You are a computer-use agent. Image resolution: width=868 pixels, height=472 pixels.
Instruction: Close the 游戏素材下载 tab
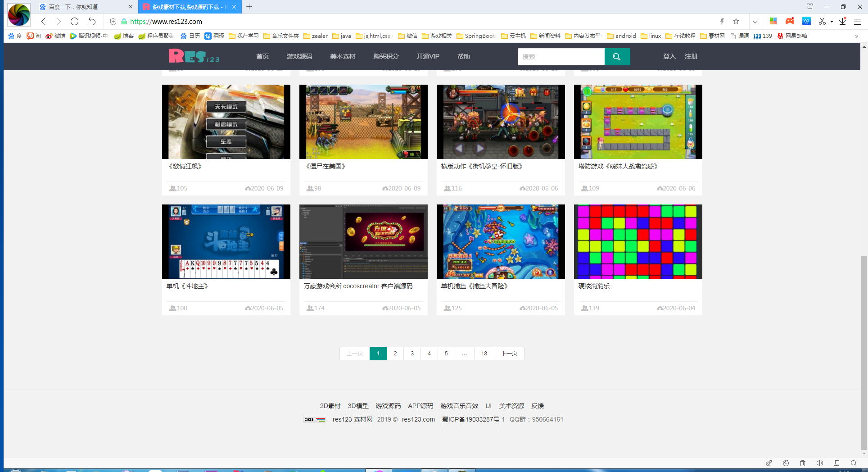point(234,7)
